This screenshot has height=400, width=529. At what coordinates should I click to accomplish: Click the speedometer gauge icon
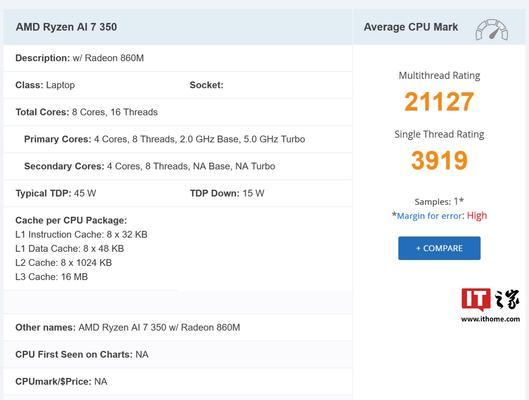pyautogui.click(x=492, y=30)
